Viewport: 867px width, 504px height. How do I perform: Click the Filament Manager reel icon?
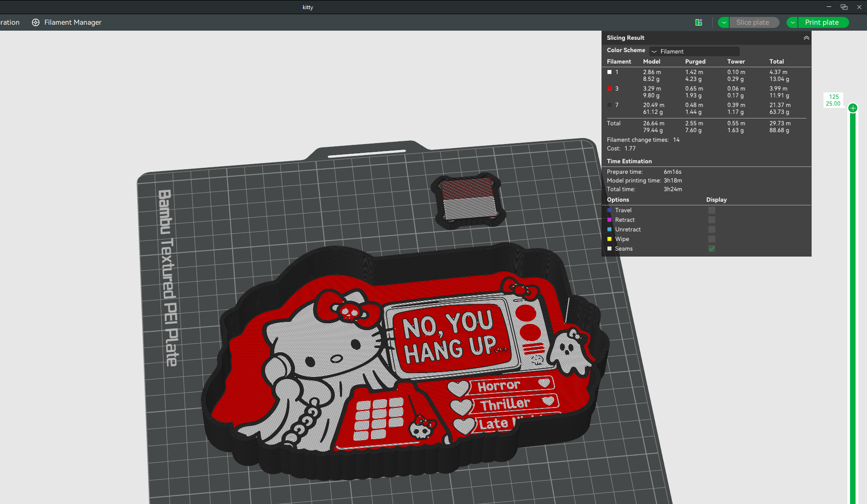(36, 22)
